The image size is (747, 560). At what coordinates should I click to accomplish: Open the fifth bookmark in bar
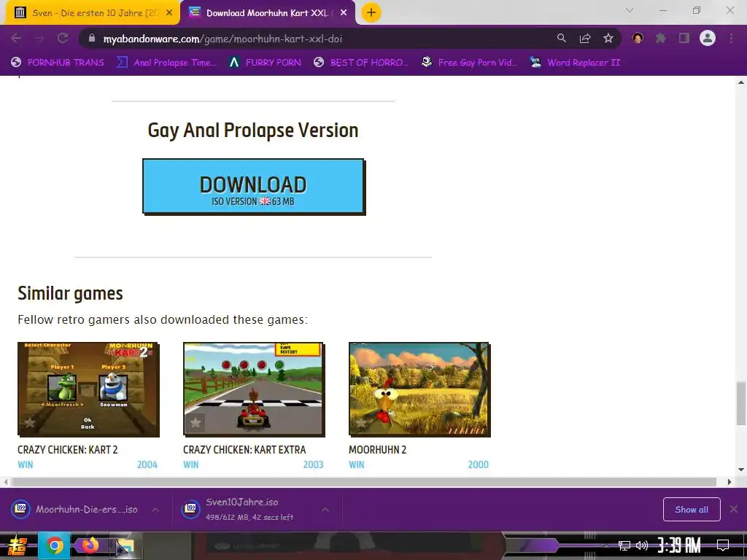coord(469,63)
